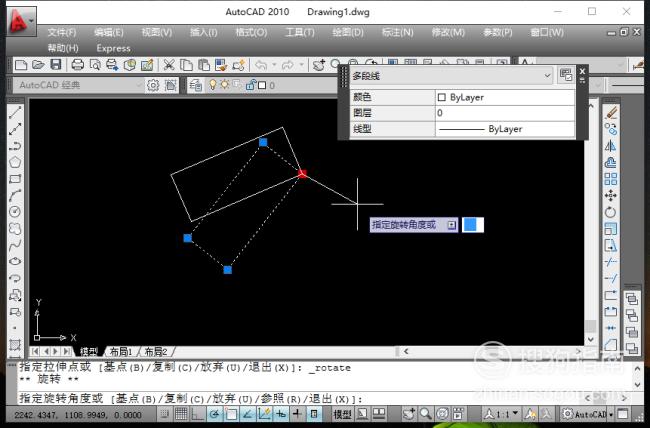Open the Redo history dropdown arrow
This screenshot has width=650, height=428.
[x=301, y=65]
